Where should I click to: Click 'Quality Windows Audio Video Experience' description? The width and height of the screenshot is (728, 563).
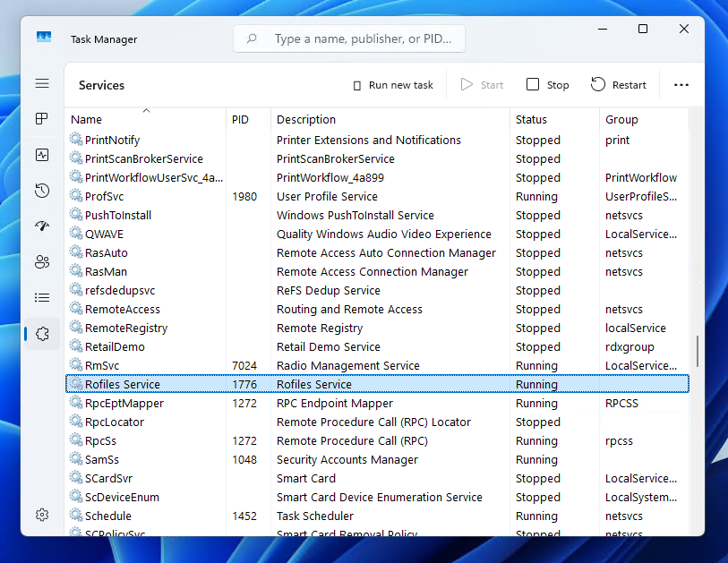point(384,235)
